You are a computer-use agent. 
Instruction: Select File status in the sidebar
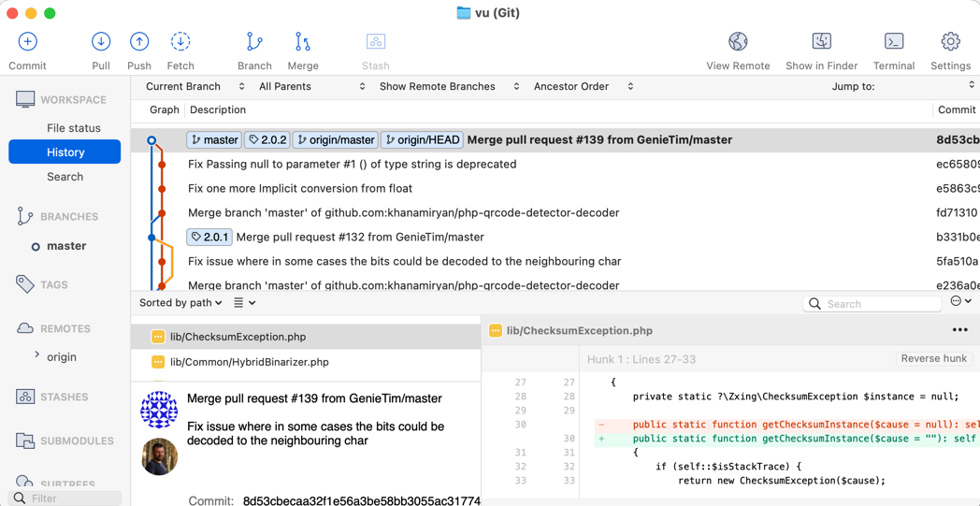point(73,128)
